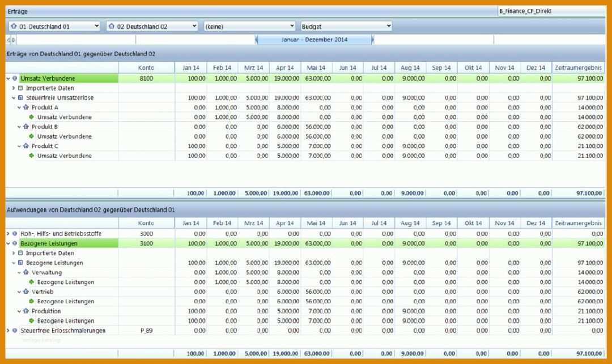Click the Importierte Daten icon in the Aufwendungen table
612x364 pixels.
20,253
